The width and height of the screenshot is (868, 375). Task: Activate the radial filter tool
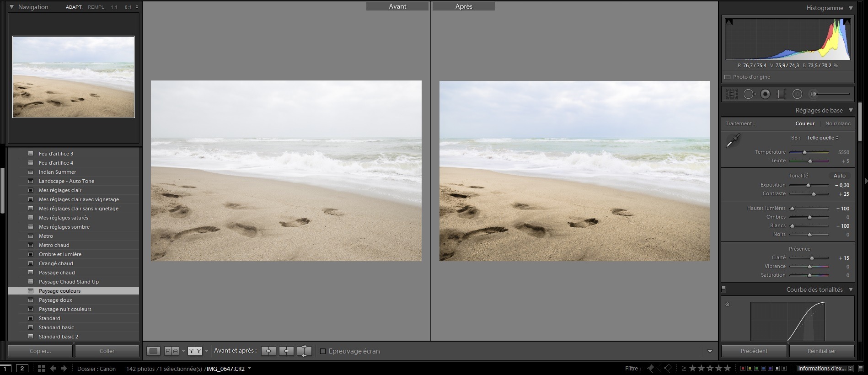click(x=797, y=94)
